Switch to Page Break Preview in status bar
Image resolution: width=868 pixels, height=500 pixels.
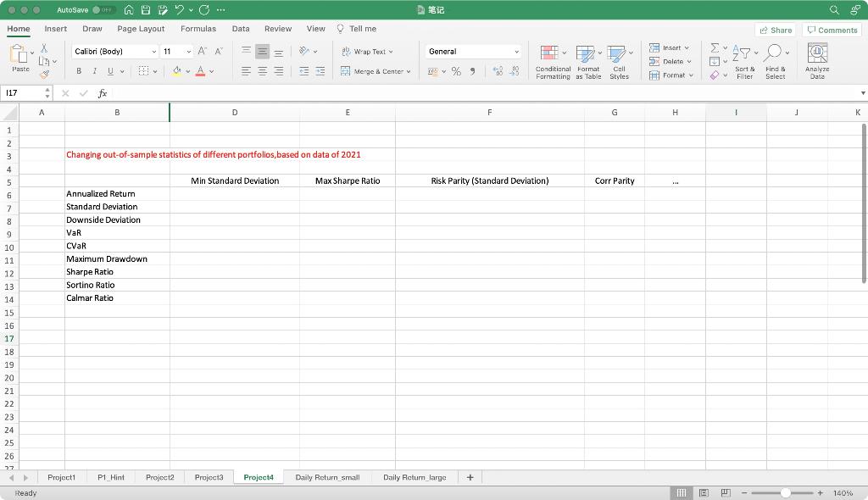(x=726, y=493)
